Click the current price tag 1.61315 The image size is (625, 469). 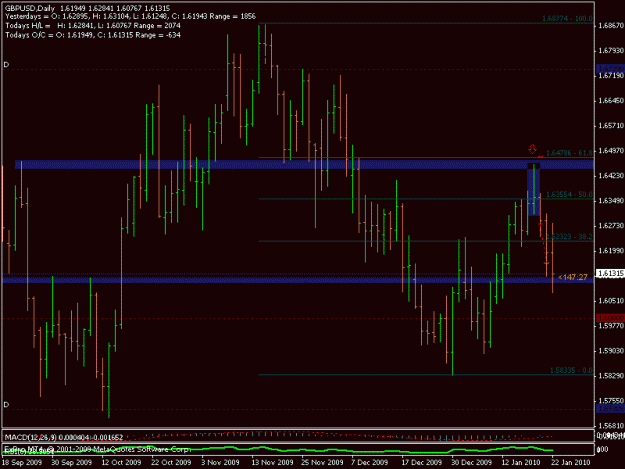pos(610,273)
